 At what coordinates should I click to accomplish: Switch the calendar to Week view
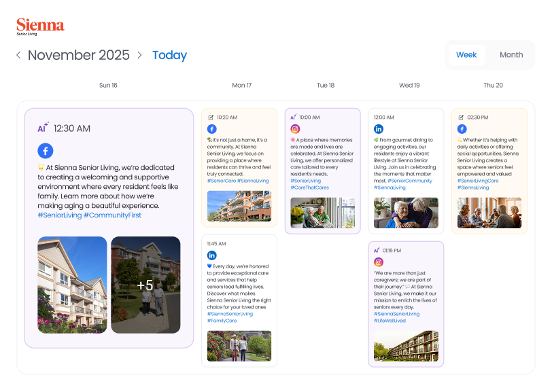pyautogui.click(x=466, y=55)
